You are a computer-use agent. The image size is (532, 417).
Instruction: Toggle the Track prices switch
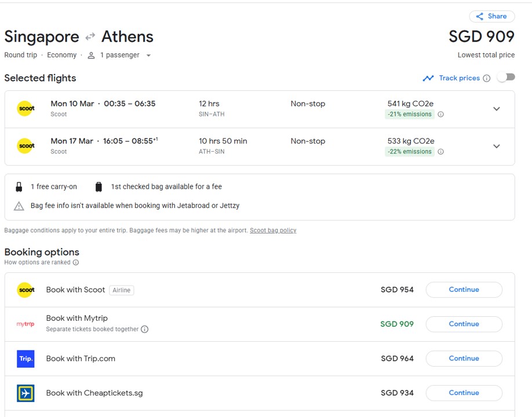click(505, 78)
